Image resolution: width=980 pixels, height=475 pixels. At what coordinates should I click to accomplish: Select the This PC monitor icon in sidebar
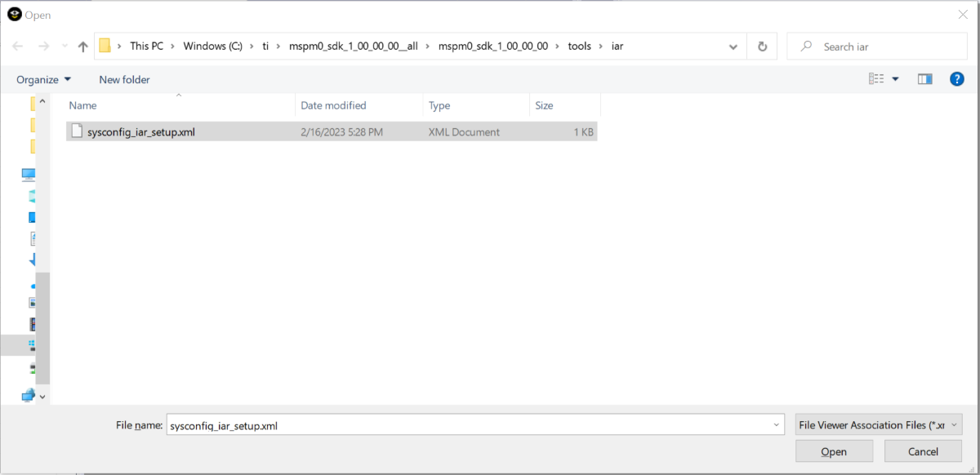coord(29,174)
